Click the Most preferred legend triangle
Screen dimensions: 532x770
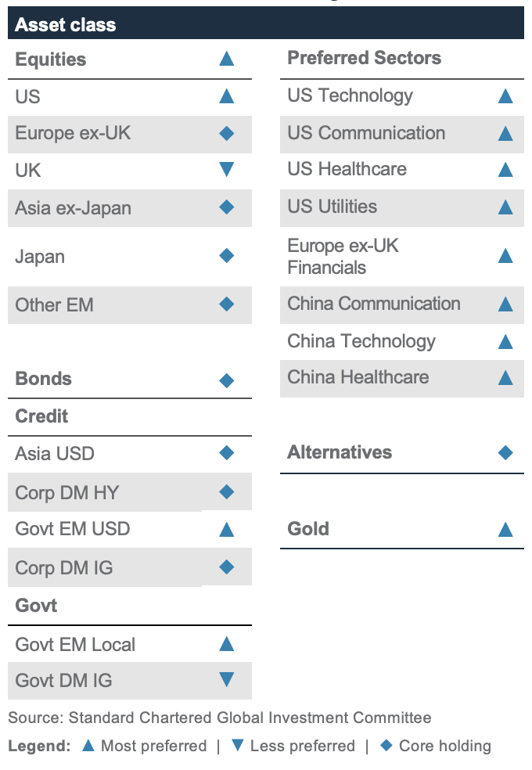88,746
